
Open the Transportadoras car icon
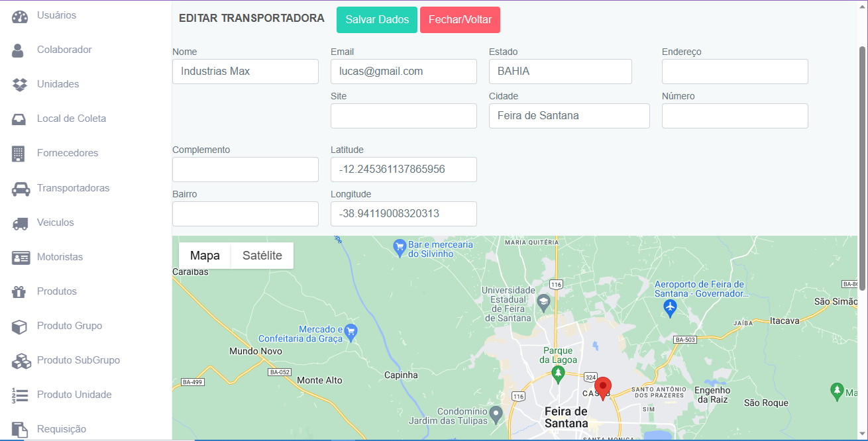tap(21, 187)
